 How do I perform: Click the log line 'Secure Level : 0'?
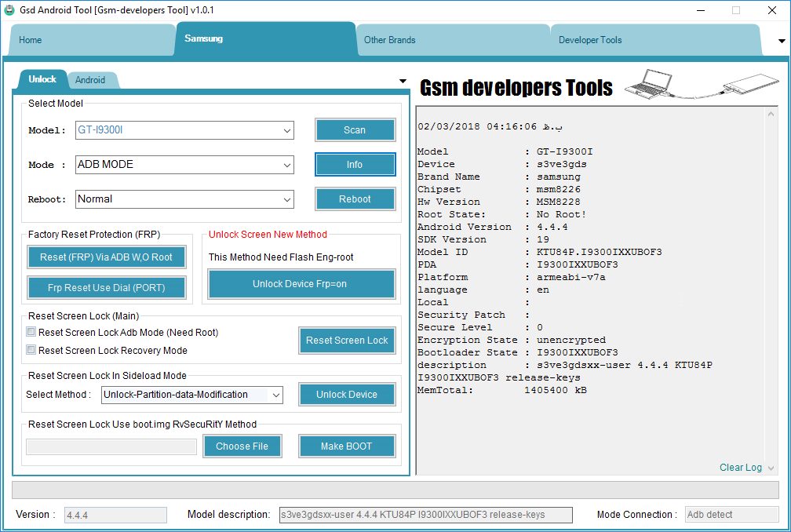pos(480,327)
